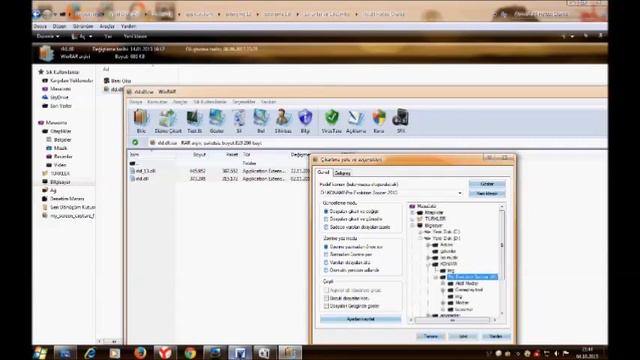Open the Komutlar menu in WinRAR
The height and width of the screenshot is (360, 640).
(x=158, y=102)
